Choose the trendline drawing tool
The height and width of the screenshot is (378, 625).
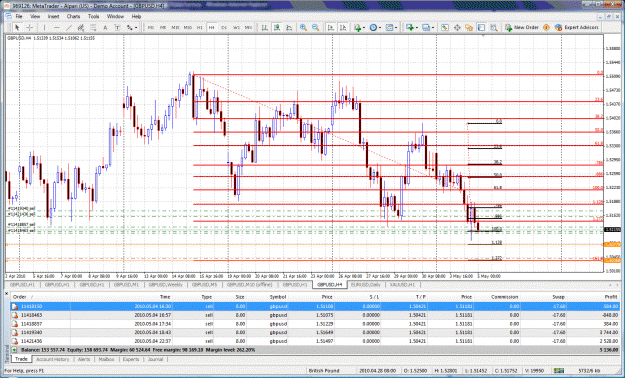click(x=69, y=28)
